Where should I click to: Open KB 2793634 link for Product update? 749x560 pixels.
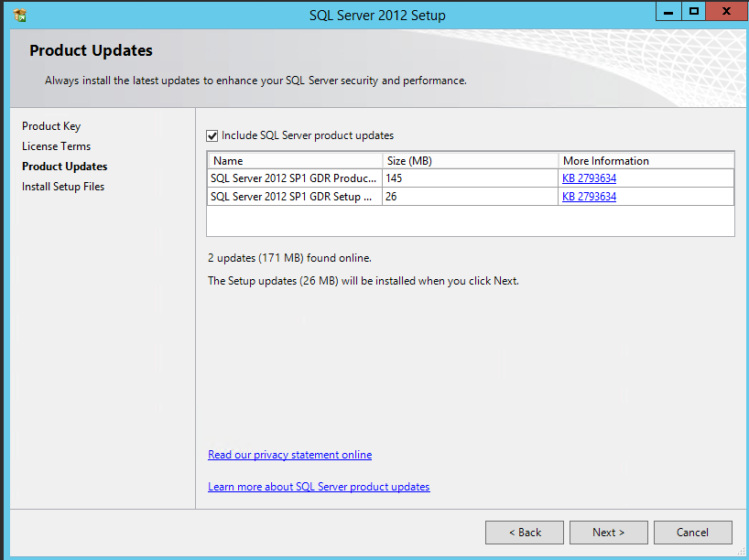click(589, 178)
